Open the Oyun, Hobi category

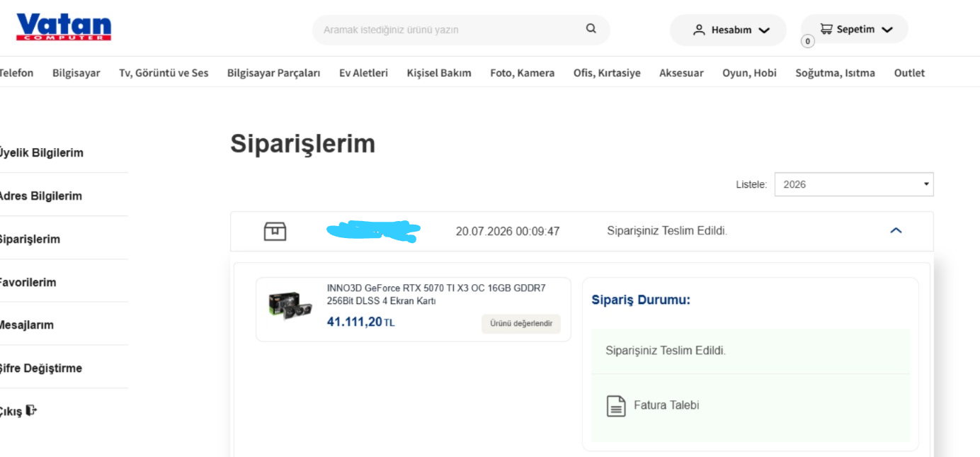click(749, 73)
